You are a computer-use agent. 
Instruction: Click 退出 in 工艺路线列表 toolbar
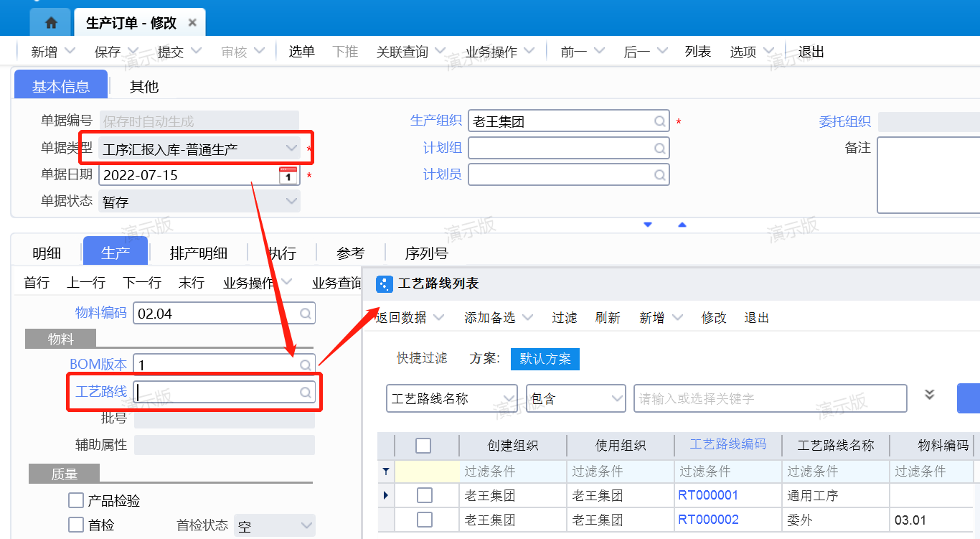pyautogui.click(x=757, y=317)
